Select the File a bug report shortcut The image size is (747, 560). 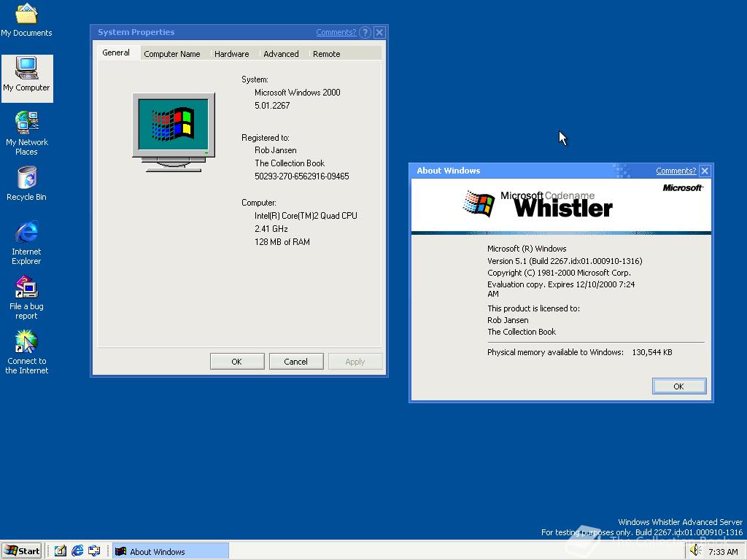coord(27,297)
